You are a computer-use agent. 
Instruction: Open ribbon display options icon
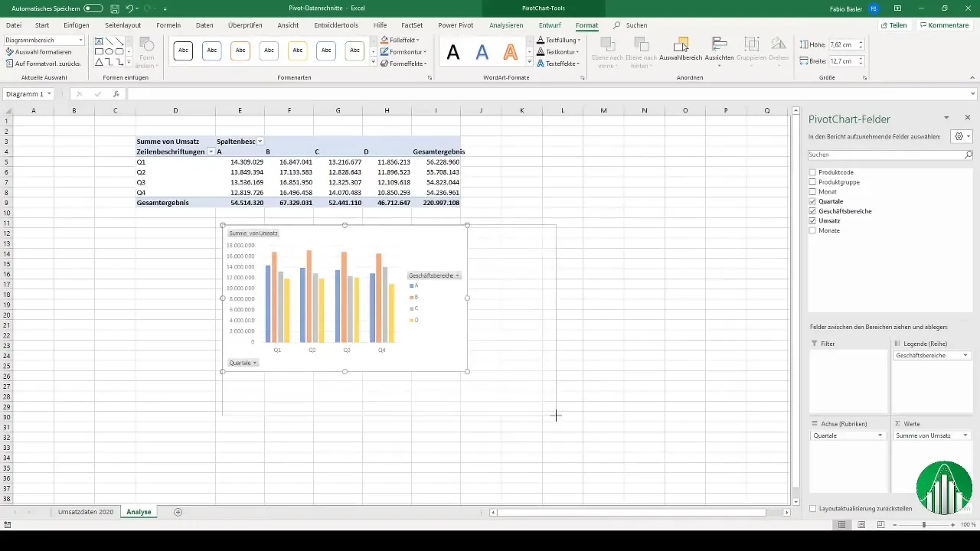899,8
